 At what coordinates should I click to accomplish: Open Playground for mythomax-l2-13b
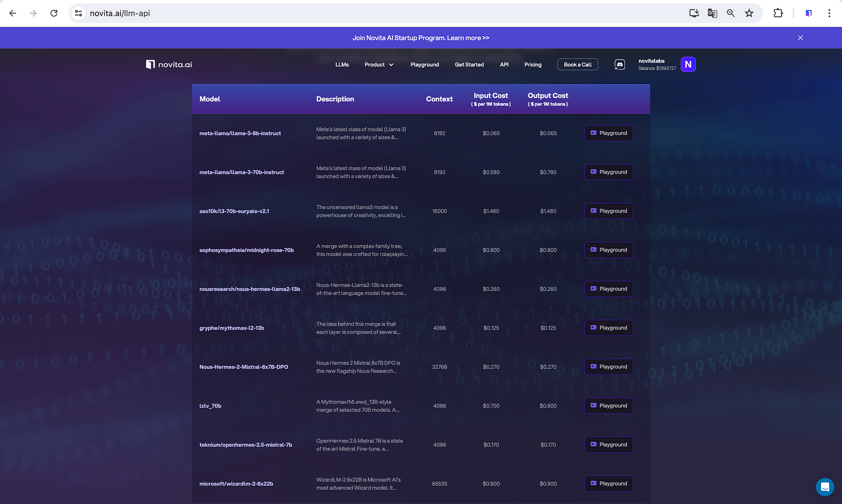click(609, 328)
